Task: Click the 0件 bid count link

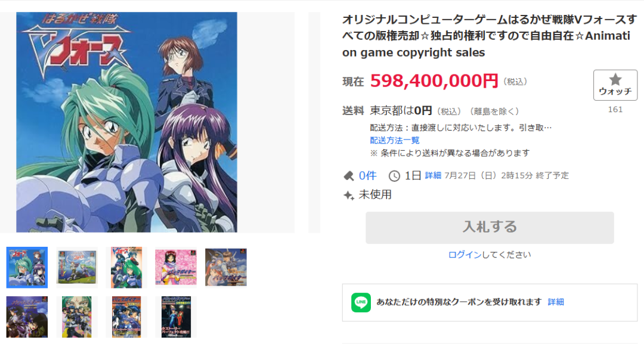Action: pyautogui.click(x=367, y=176)
